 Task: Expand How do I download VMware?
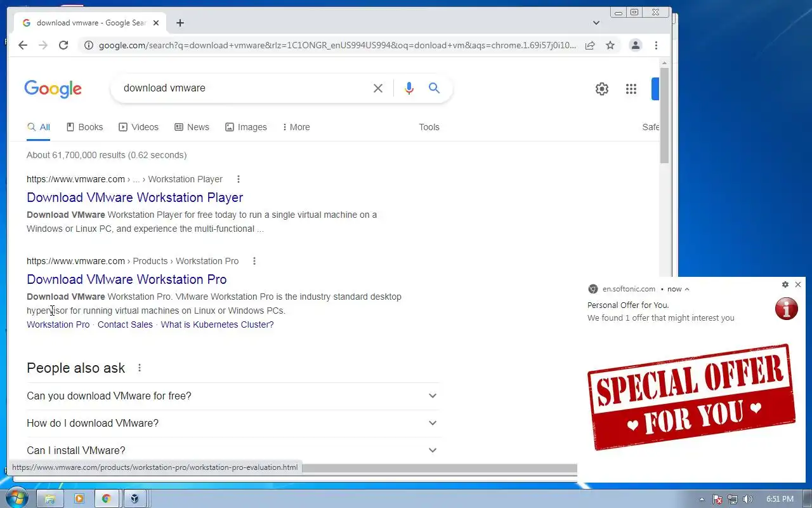233,423
